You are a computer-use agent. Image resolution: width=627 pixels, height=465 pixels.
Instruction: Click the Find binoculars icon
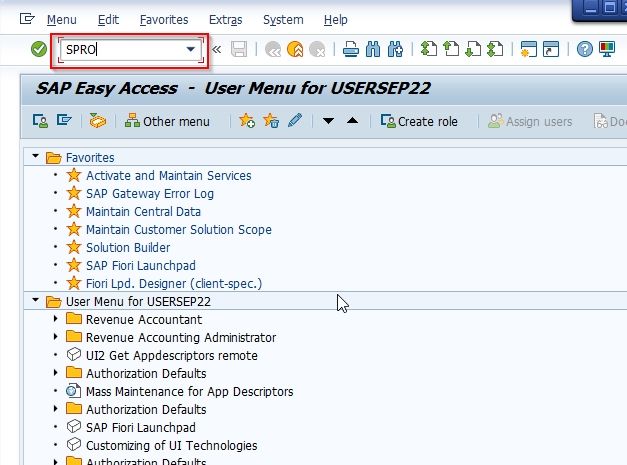(373, 50)
